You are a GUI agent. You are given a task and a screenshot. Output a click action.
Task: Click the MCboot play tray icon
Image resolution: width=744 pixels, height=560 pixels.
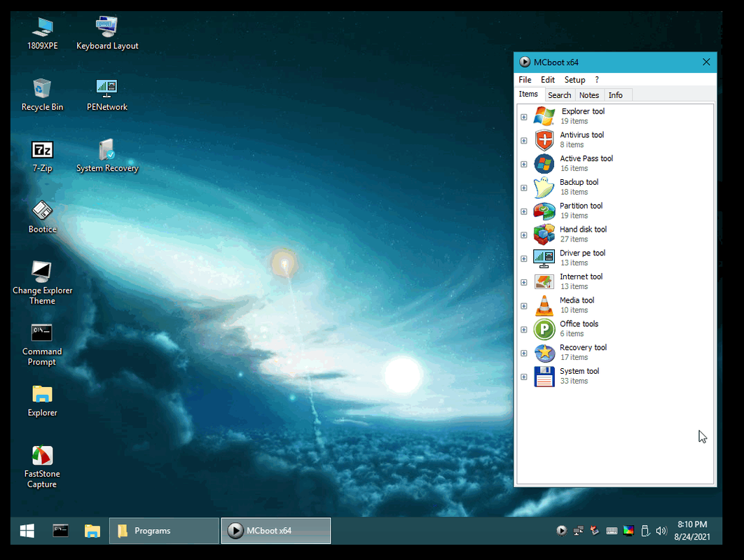(x=561, y=531)
